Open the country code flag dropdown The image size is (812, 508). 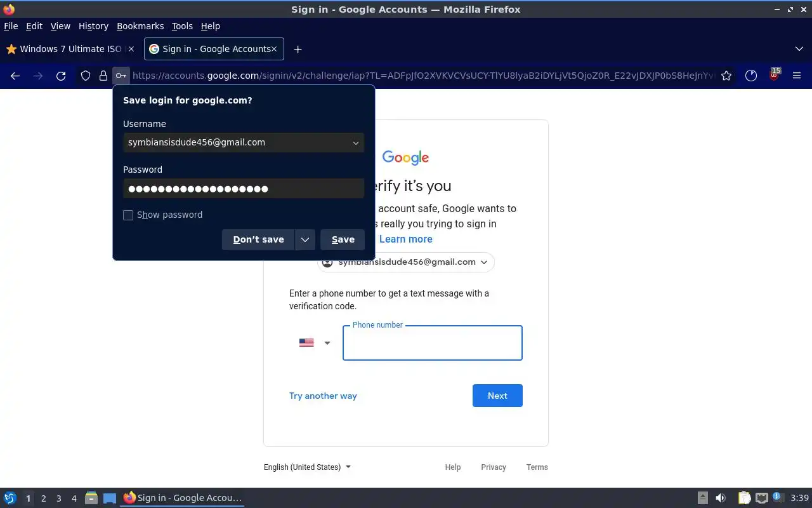click(x=315, y=343)
